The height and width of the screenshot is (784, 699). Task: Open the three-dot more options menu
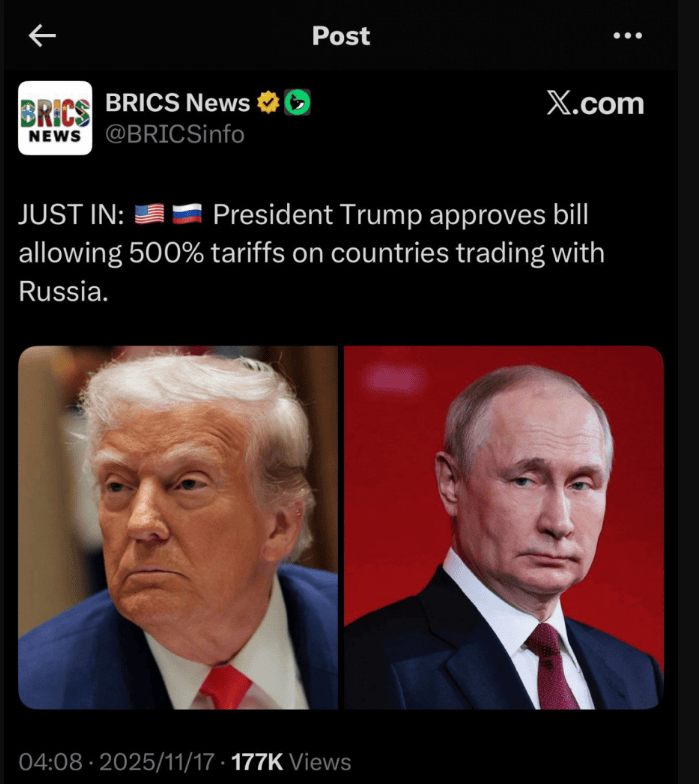coord(628,36)
